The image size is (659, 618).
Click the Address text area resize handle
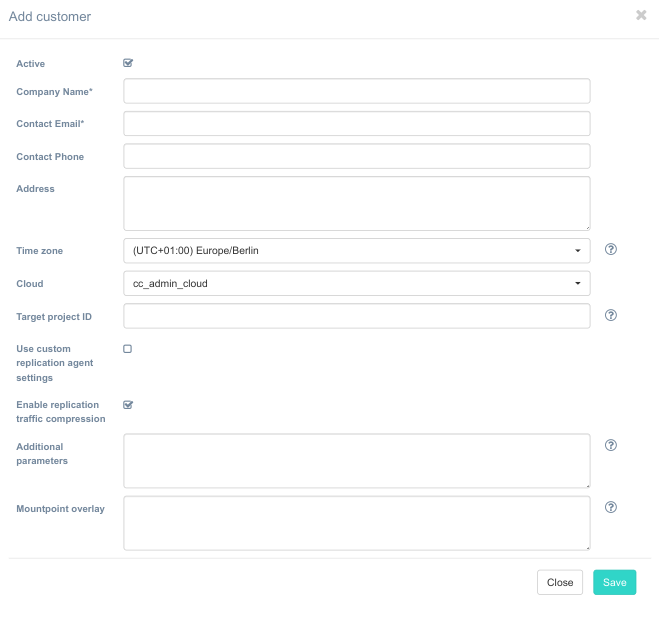point(587,227)
